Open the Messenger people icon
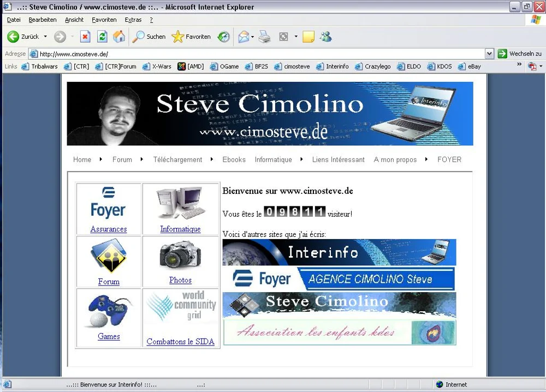This screenshot has width=546, height=392. [x=326, y=37]
